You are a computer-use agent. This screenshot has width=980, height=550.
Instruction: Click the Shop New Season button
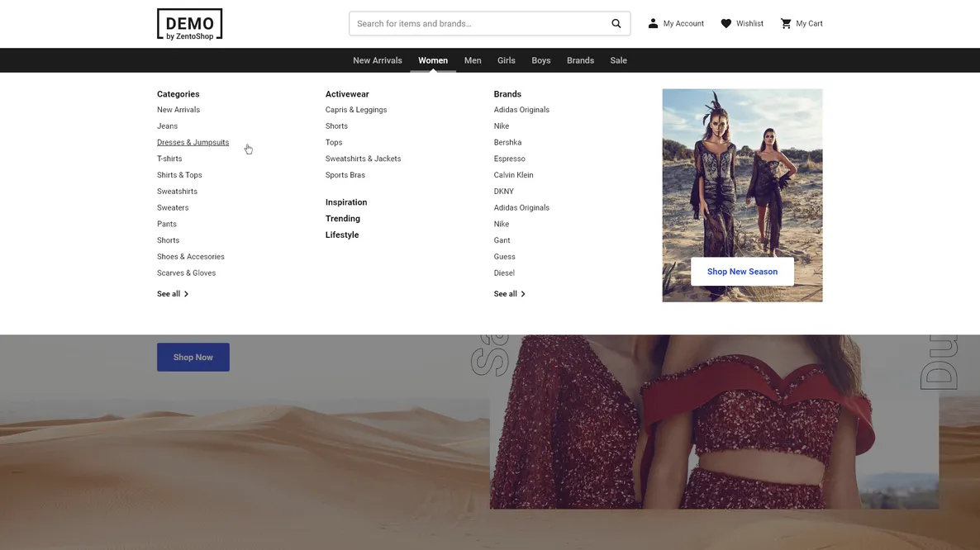(x=742, y=272)
